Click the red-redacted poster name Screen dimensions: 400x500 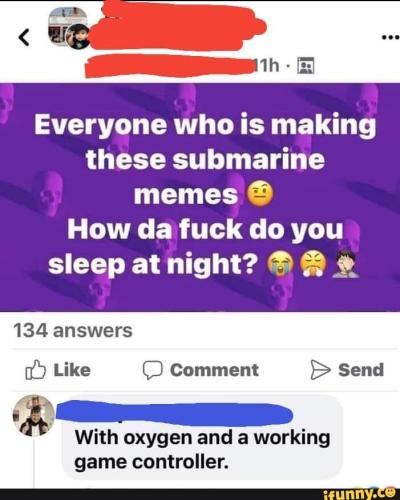[177, 25]
